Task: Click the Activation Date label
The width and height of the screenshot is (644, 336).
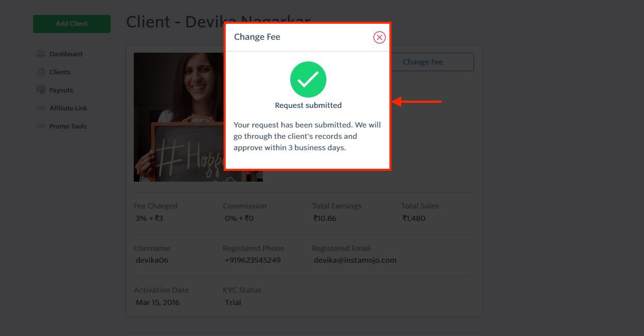Action: (x=161, y=290)
